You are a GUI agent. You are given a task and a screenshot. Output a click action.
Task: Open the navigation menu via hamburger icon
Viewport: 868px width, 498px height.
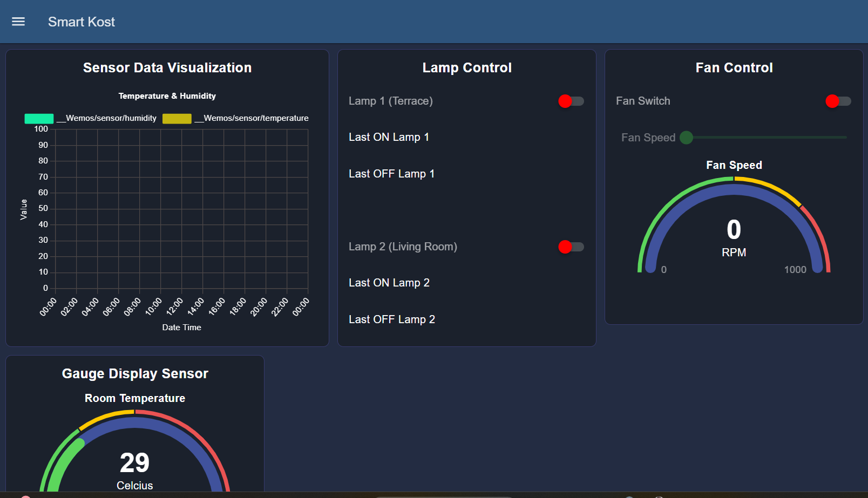(x=18, y=22)
